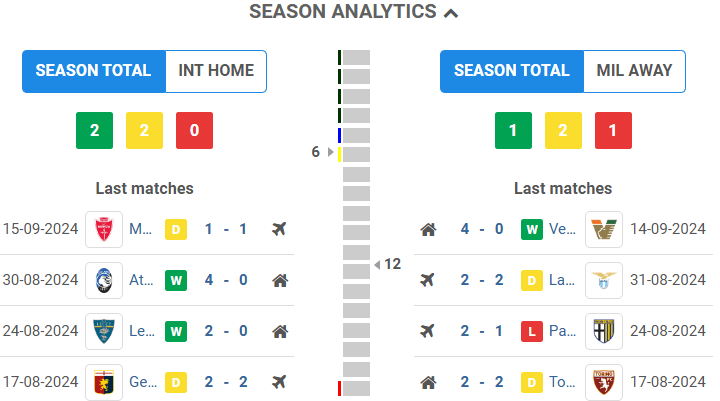The image size is (720, 401).
Task: Click the Parma club crest icon
Action: tap(604, 331)
